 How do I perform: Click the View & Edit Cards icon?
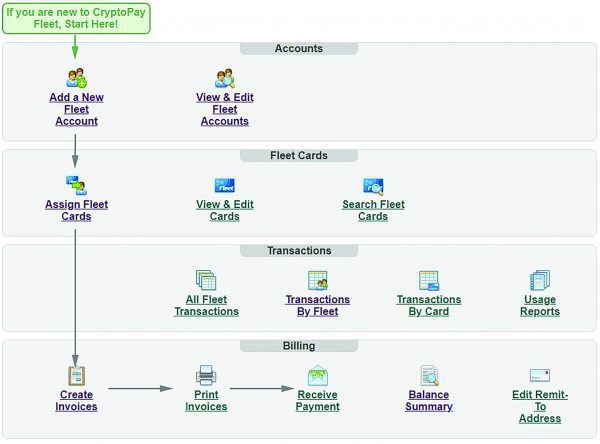[x=224, y=185]
